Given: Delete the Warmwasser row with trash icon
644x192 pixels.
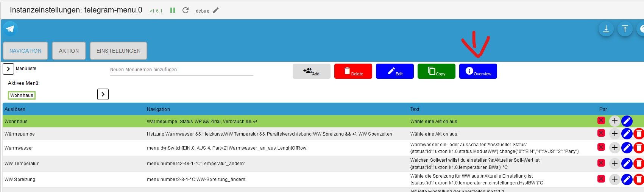Looking at the screenshot, I should pyautogui.click(x=639, y=148).
